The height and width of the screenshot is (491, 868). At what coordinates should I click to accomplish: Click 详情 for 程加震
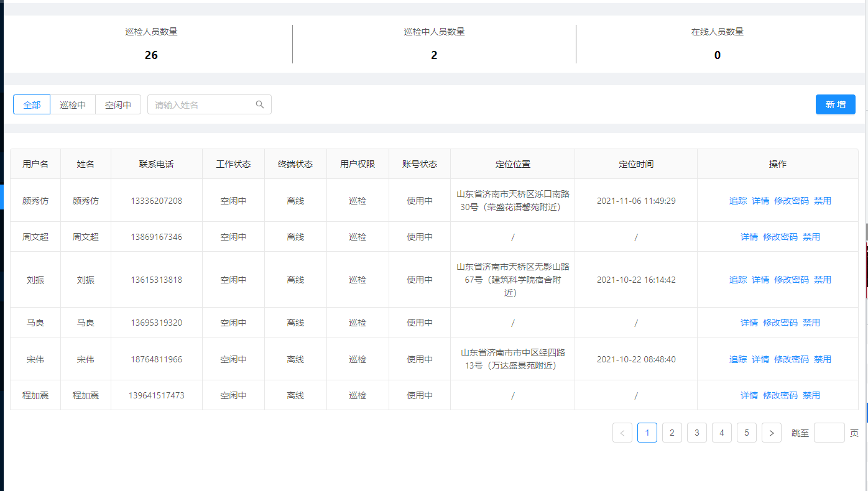750,395
